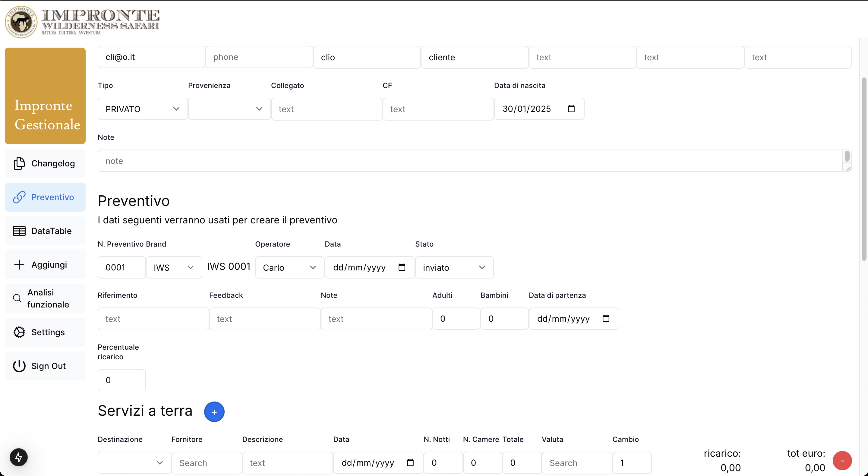Expand the Tipo dropdown showing PRIVATO

[143, 109]
